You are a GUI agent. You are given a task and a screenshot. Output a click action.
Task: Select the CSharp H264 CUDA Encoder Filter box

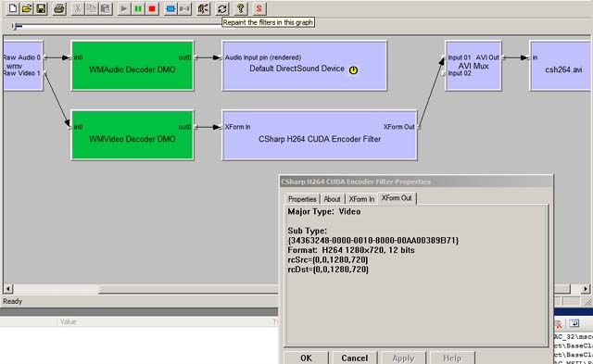[x=320, y=135]
